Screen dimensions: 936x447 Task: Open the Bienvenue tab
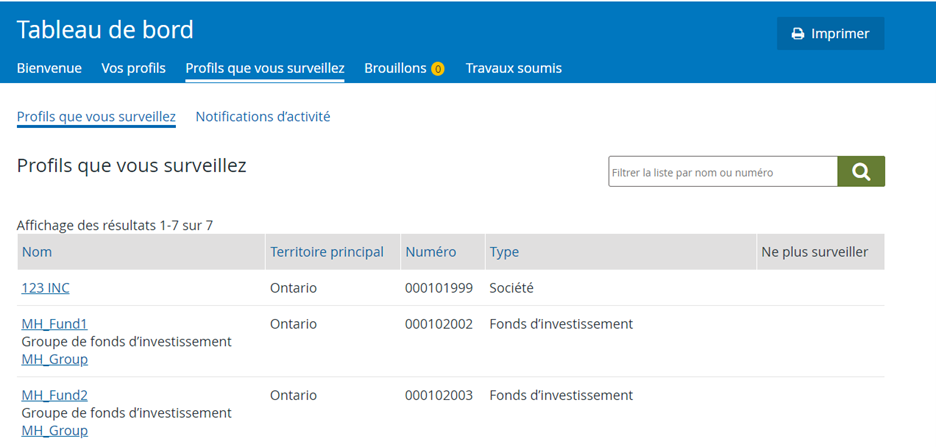click(49, 68)
